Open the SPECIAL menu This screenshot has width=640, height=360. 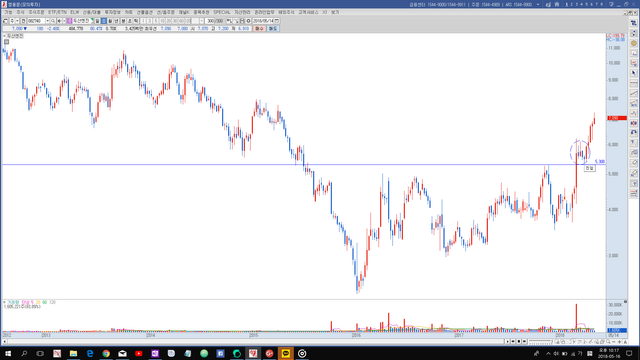coord(222,13)
